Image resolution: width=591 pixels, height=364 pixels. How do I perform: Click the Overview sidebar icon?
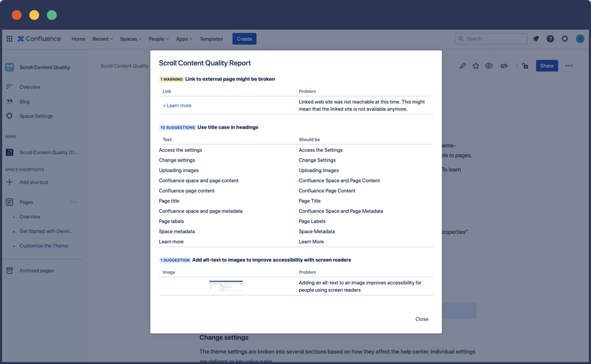pos(9,87)
